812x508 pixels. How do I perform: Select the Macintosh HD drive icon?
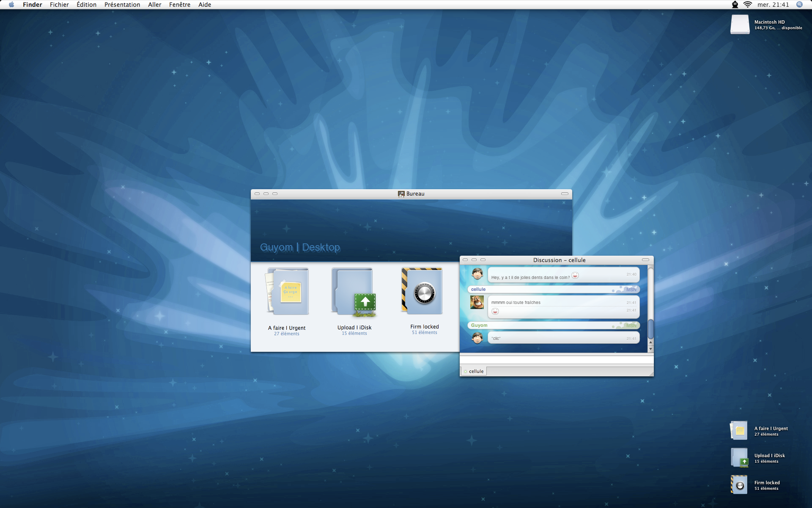[740, 24]
